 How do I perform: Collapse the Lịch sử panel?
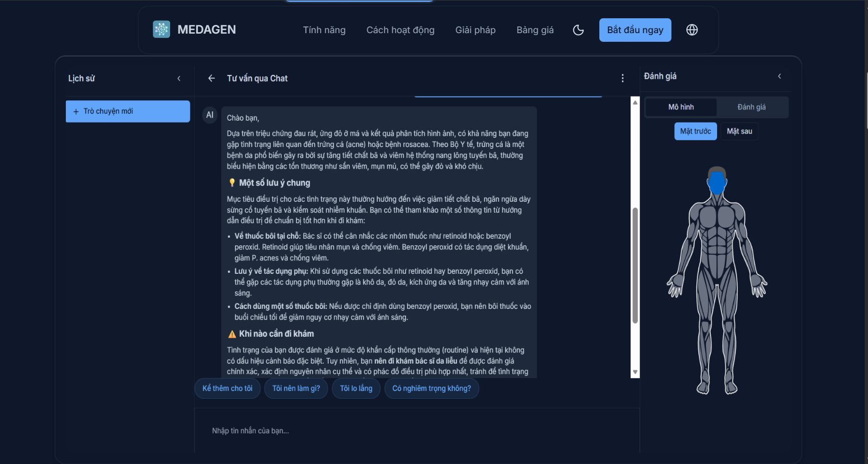pyautogui.click(x=179, y=78)
